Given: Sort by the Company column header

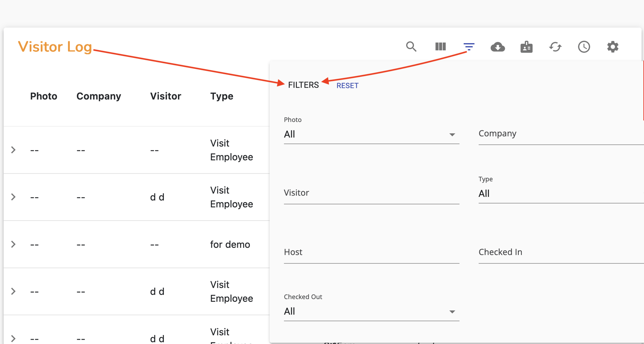Looking at the screenshot, I should click(98, 96).
